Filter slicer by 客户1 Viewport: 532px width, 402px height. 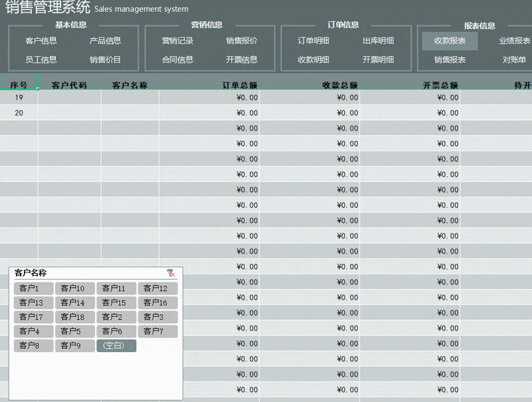[33, 288]
